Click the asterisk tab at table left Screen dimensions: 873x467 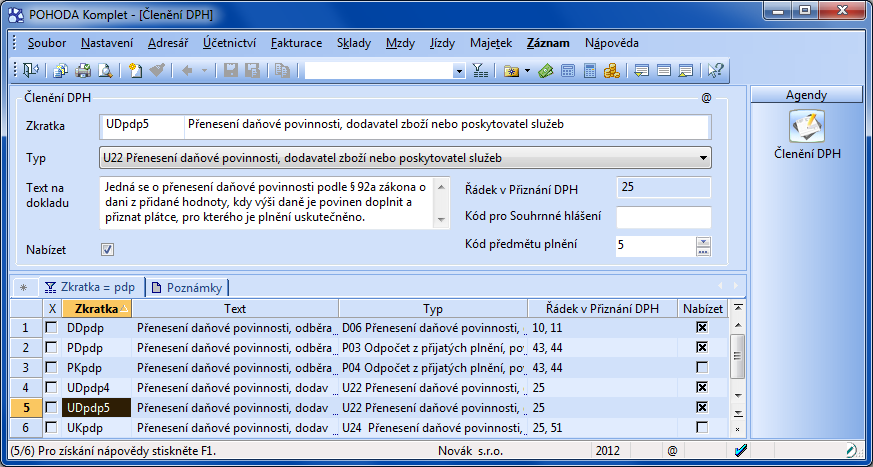point(23,288)
